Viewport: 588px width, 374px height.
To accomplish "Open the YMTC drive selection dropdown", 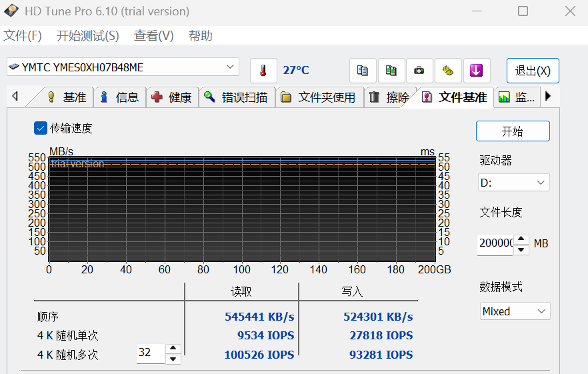I will (x=123, y=67).
